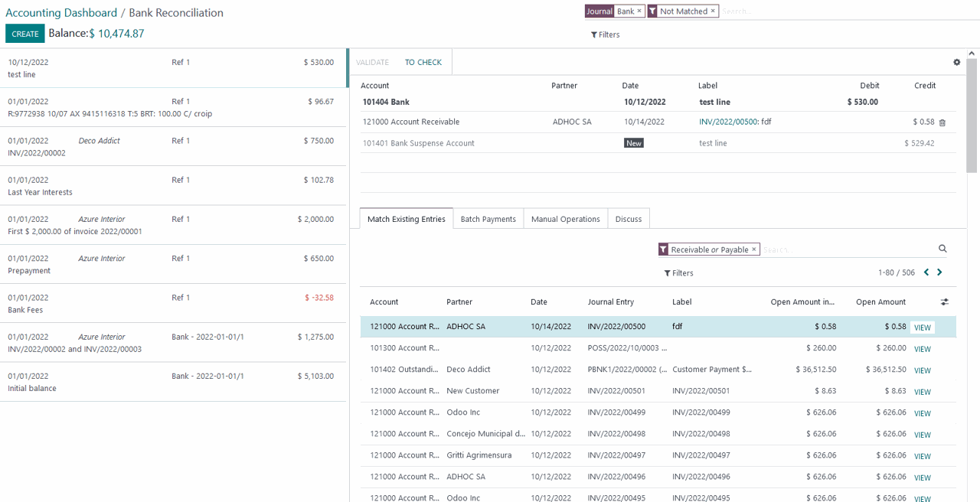
Task: Click the magnifier search icon in the entries panel
Action: coord(942,248)
